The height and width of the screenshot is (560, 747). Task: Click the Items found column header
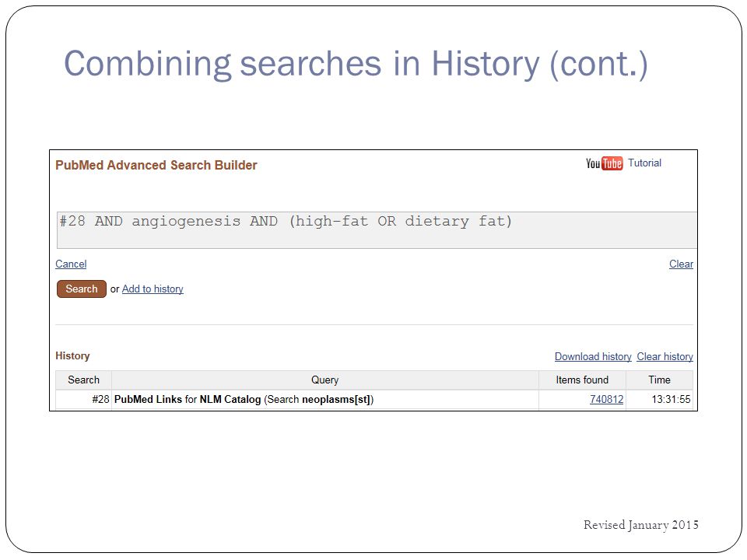coord(582,380)
